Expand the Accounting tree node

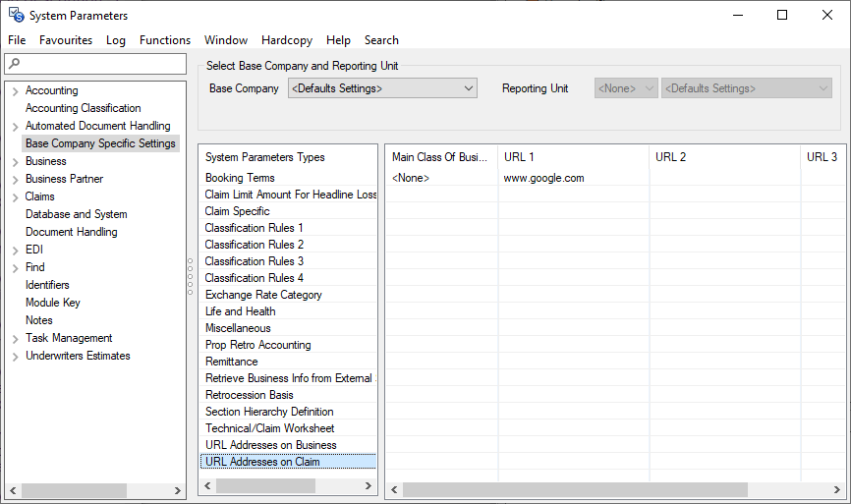point(15,90)
